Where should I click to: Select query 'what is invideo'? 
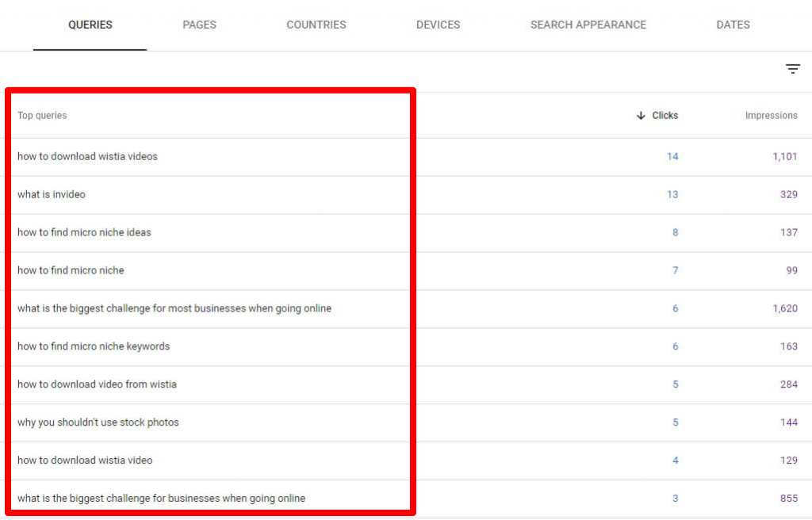[x=52, y=194]
